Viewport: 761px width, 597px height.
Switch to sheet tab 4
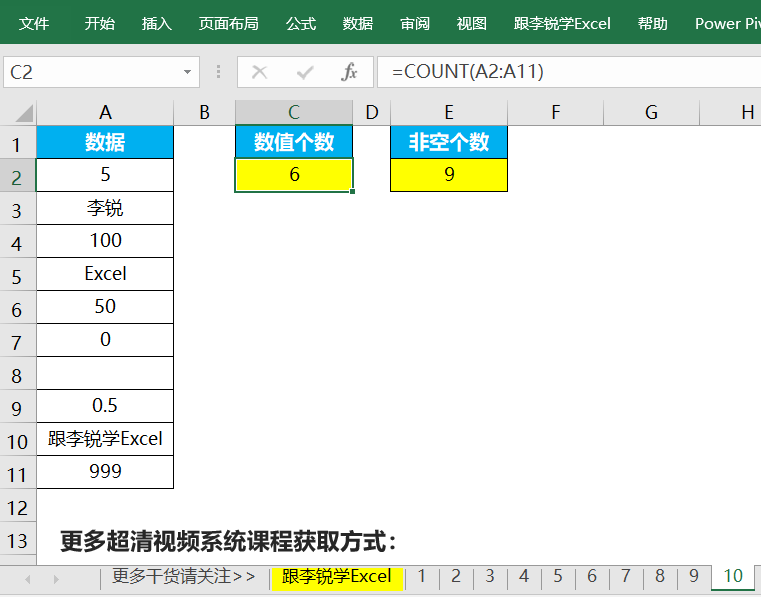coord(524,577)
